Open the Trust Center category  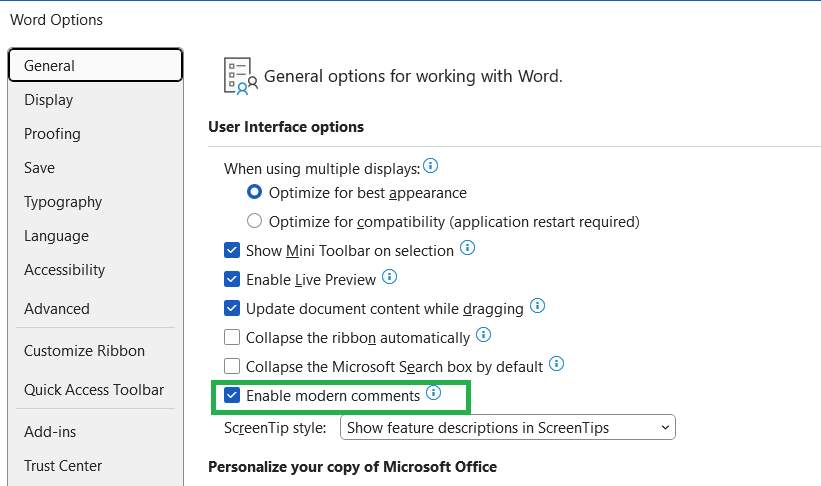pos(63,466)
